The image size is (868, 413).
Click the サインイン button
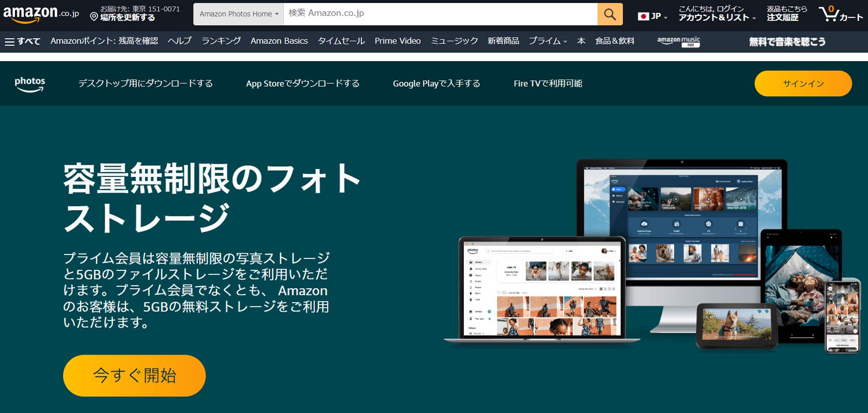pos(803,84)
